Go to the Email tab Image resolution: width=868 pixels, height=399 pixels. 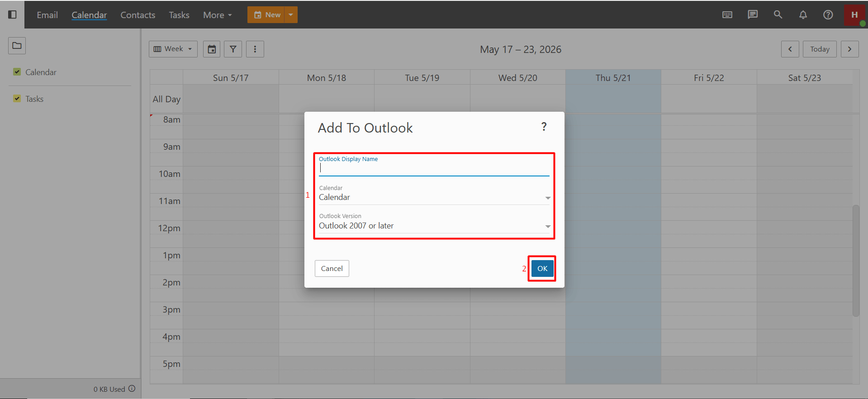[x=47, y=15]
